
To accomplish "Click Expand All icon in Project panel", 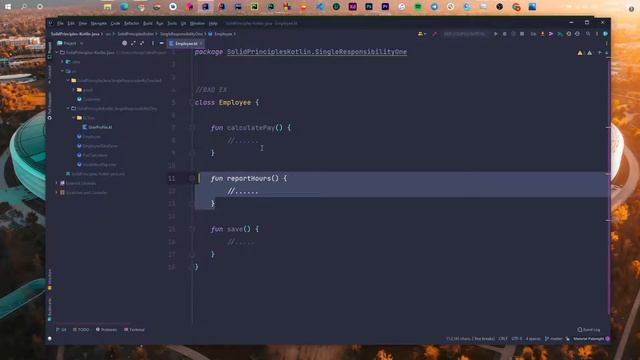I will [x=133, y=43].
